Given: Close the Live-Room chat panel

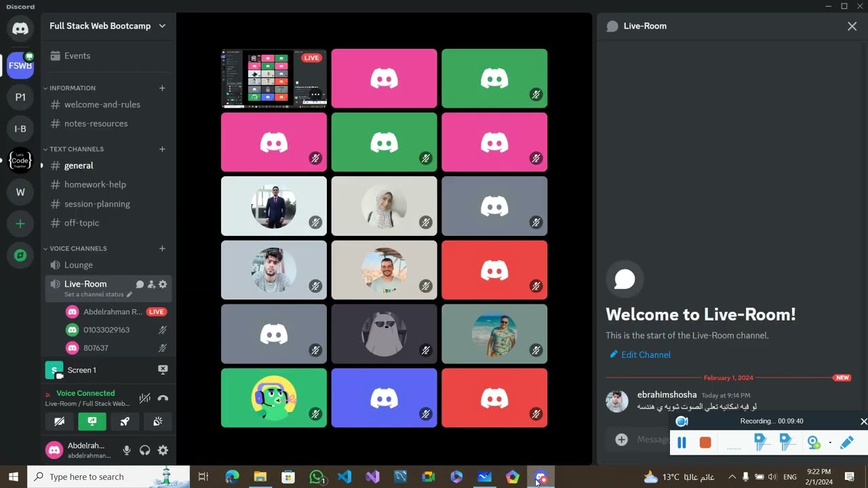Looking at the screenshot, I should (x=852, y=26).
